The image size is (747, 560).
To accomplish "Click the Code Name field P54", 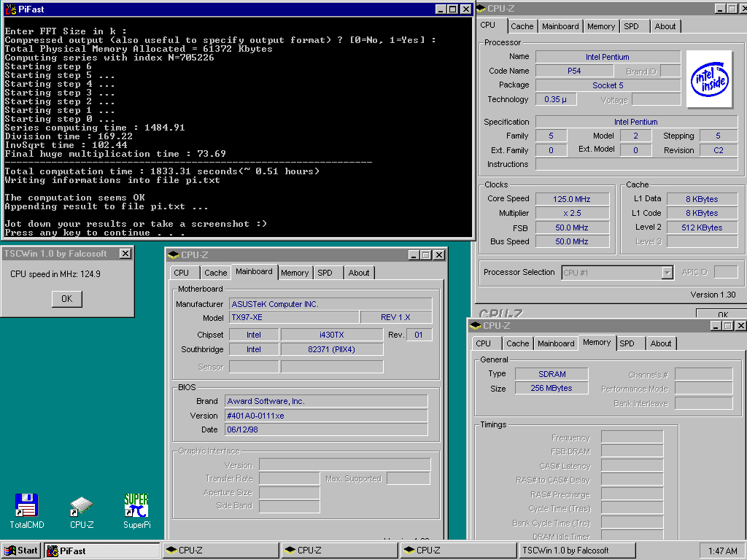I will click(x=574, y=71).
